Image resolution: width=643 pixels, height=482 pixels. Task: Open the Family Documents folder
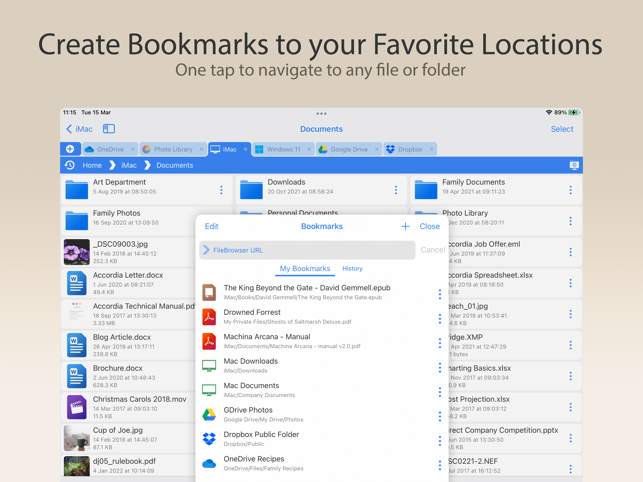click(x=496, y=190)
